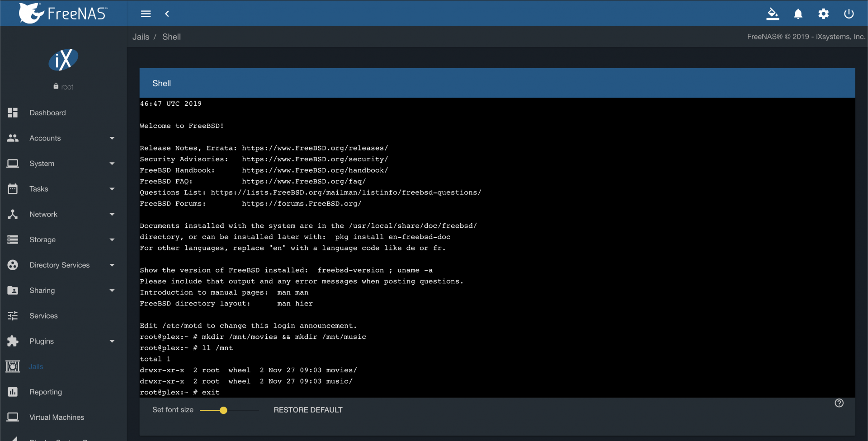Click the Set font size slider handle
This screenshot has width=868, height=441.
click(223, 410)
